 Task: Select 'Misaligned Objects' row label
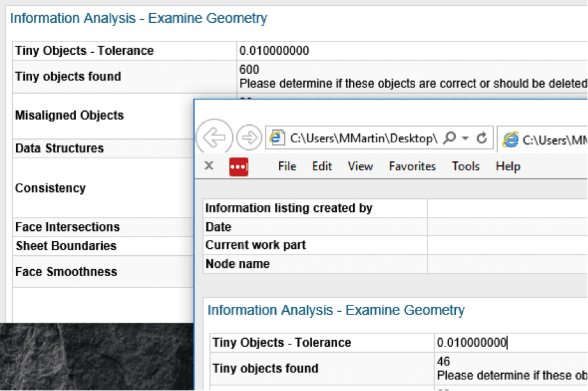pyautogui.click(x=70, y=115)
